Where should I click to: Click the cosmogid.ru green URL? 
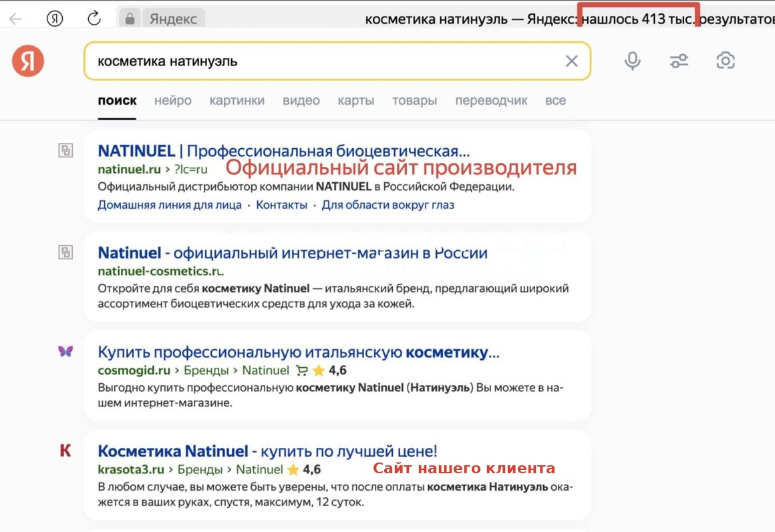tap(134, 370)
